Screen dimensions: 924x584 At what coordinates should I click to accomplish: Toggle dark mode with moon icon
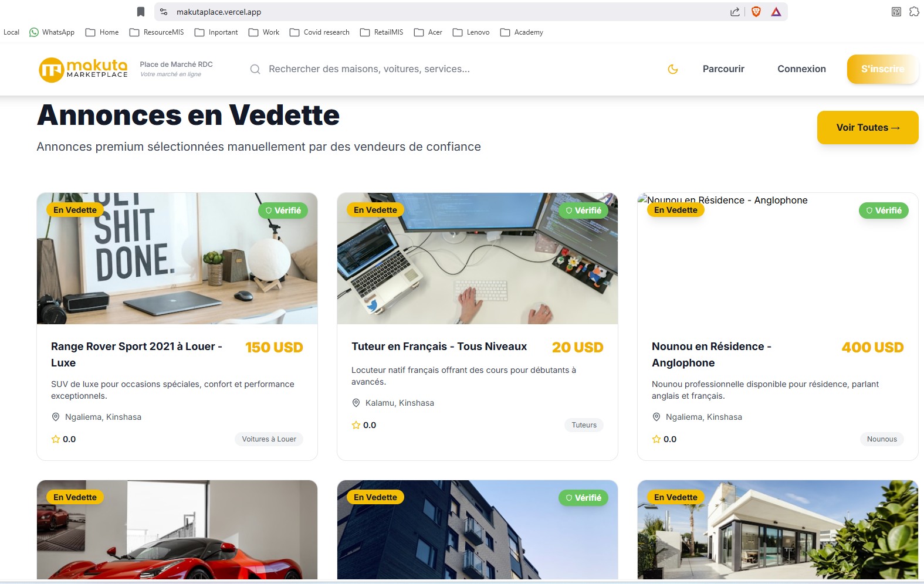(673, 69)
